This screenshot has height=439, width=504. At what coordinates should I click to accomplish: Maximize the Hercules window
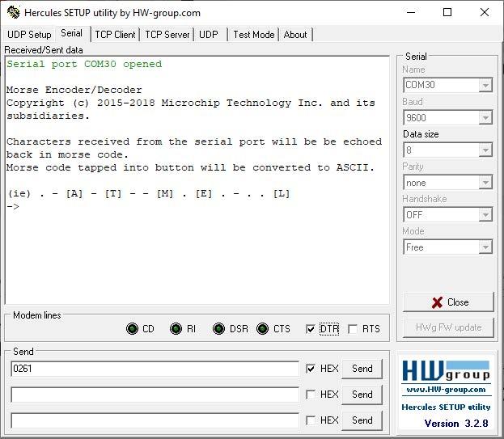point(447,12)
